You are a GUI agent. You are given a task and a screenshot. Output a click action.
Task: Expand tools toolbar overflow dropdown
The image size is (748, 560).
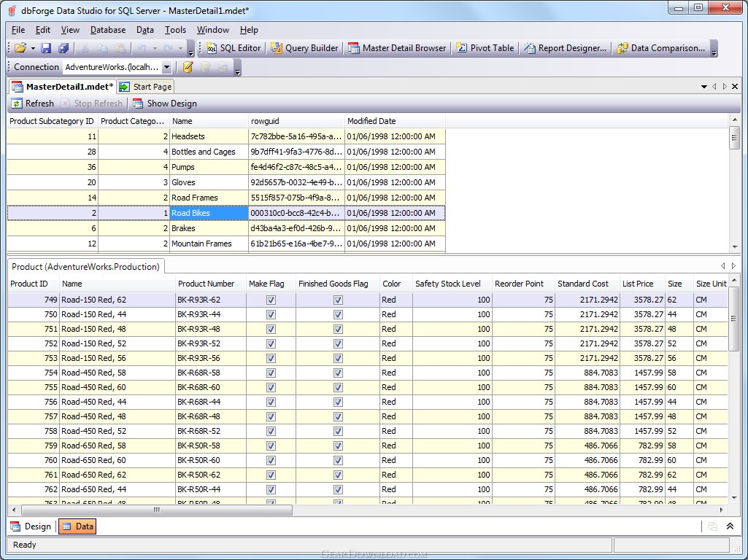[x=714, y=49]
